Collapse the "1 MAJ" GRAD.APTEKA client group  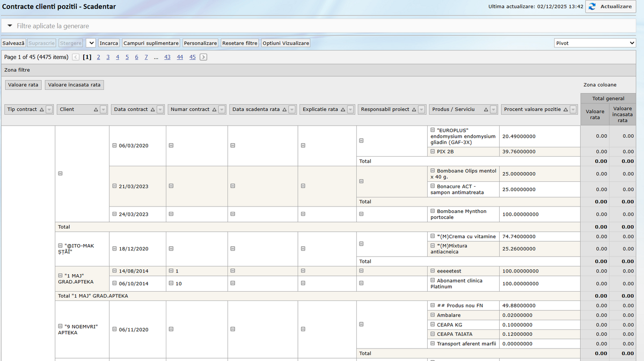[61, 276]
